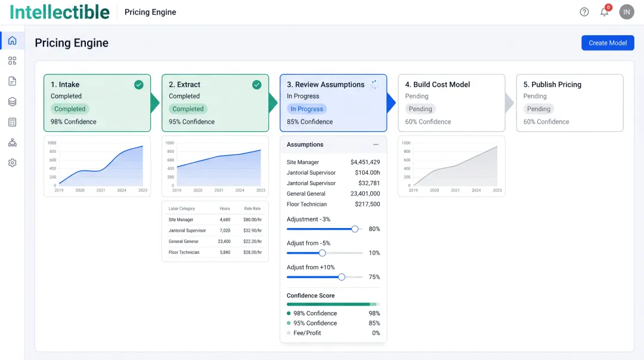This screenshot has height=360, width=644.
Task: Click the Extract green checkmark icon
Action: [256, 85]
